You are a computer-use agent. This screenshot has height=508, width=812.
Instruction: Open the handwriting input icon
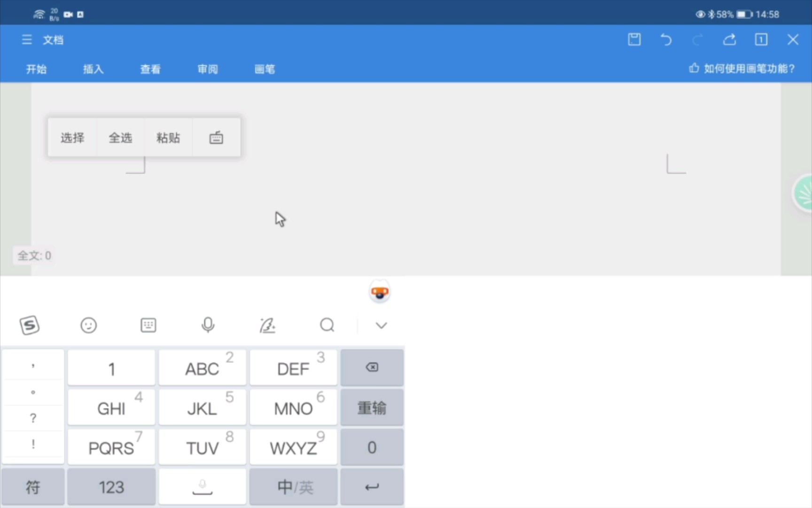(x=267, y=325)
